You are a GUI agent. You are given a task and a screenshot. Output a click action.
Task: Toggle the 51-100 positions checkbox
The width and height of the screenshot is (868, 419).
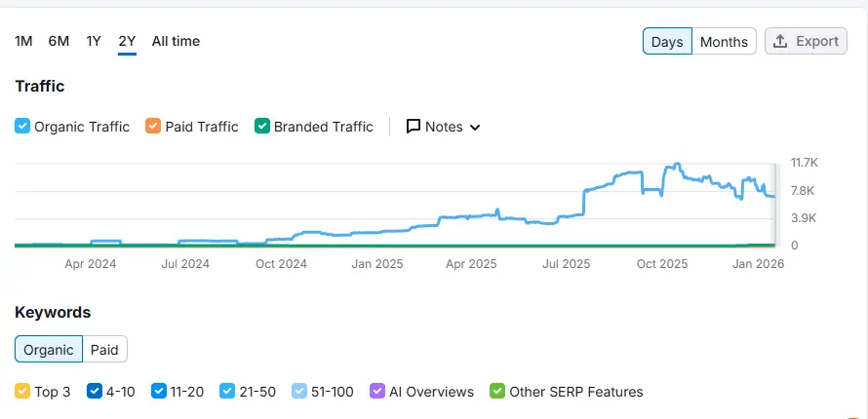pos(299,392)
